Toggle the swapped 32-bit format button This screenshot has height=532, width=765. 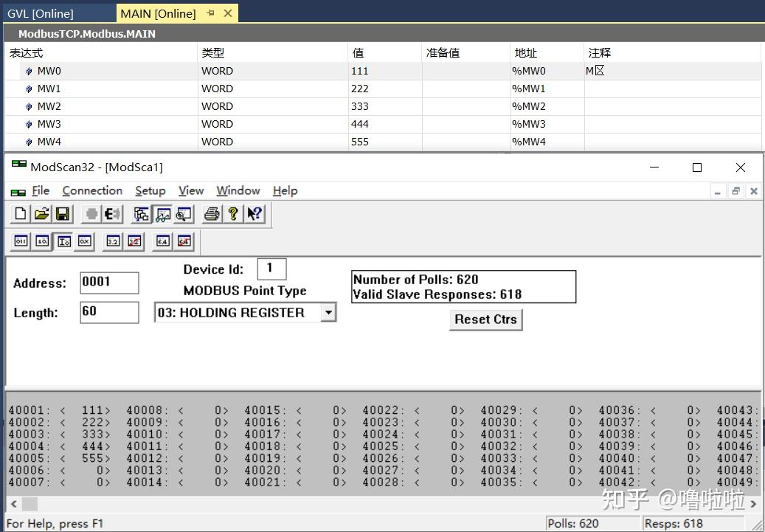[133, 241]
